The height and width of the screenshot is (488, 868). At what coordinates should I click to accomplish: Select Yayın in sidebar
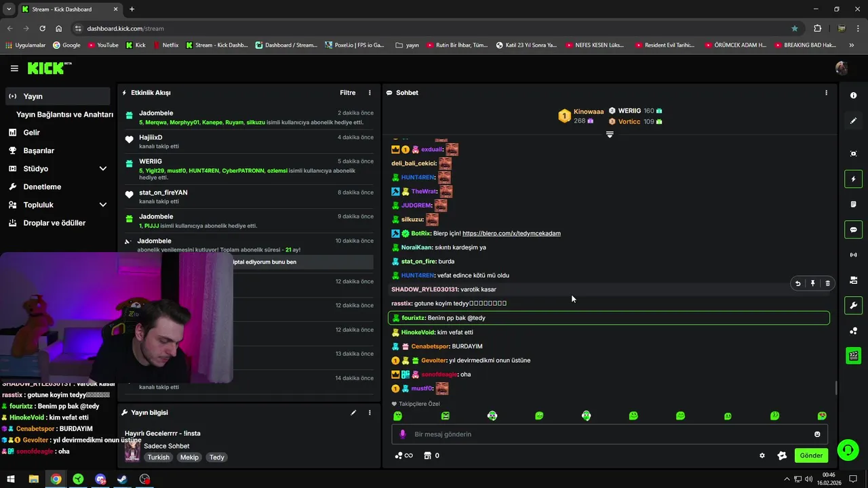click(57, 96)
